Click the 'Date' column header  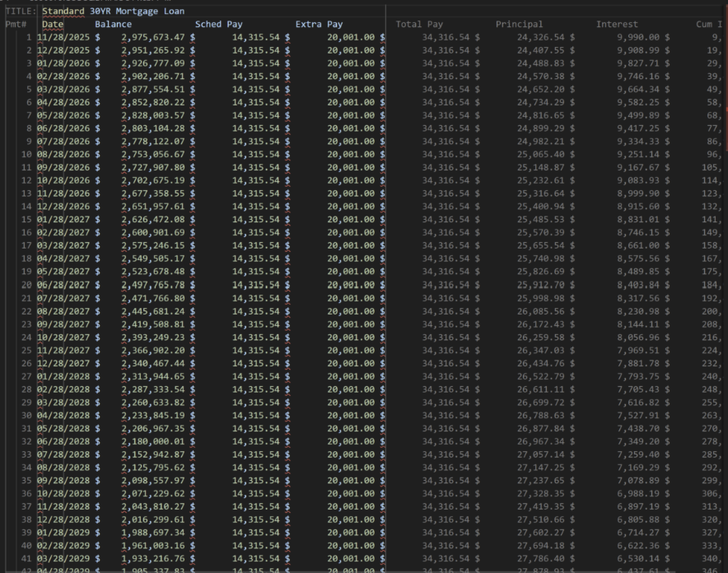coord(53,25)
